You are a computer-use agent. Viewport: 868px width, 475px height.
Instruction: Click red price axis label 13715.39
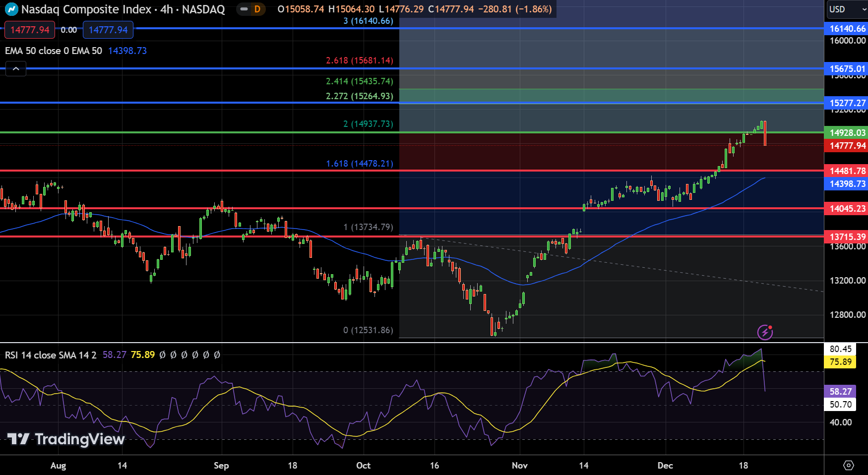click(846, 237)
